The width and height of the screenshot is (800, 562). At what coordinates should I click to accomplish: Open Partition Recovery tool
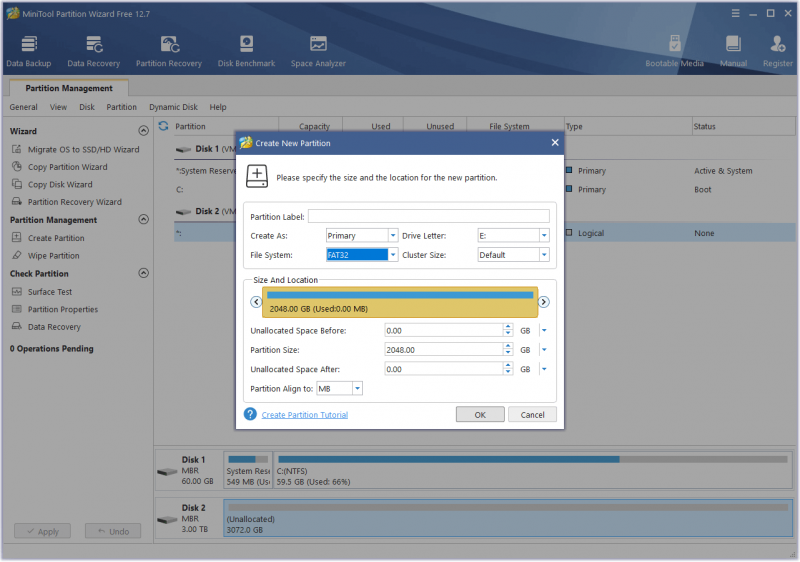[x=168, y=51]
